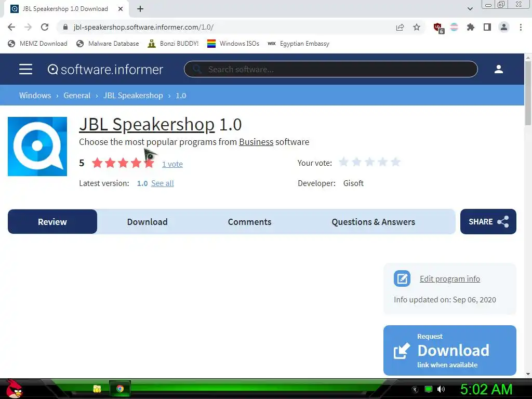This screenshot has width=532, height=399.
Task: Click the software.informer logo
Action: pos(105,70)
